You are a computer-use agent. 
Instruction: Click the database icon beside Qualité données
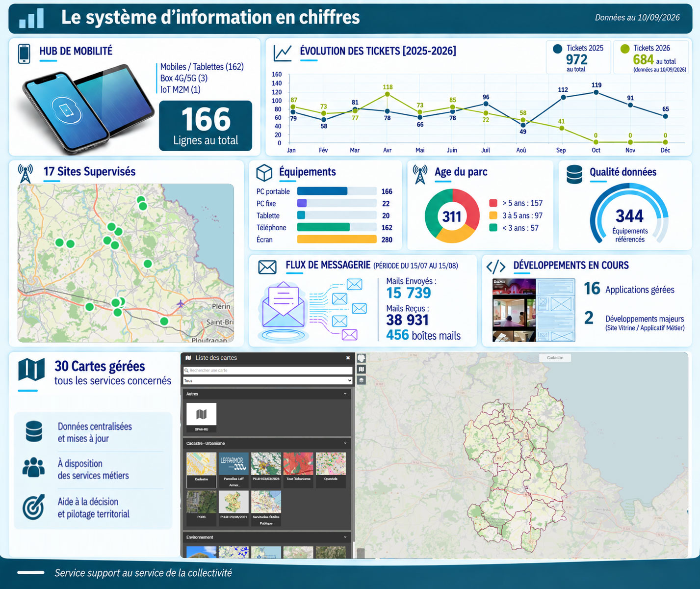574,174
